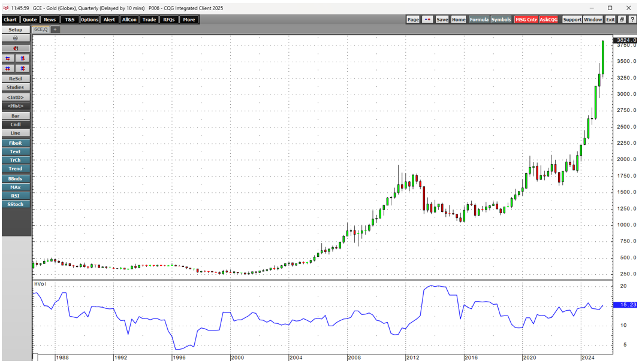639x364 pixels.
Task: Click the vertical compress arrows icon
Action: (x=23, y=58)
